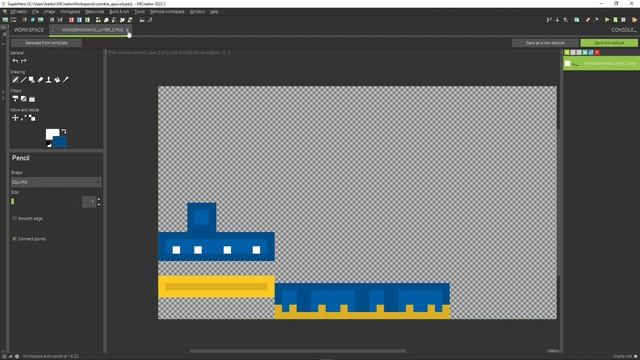Select the Fill bucket tool
This screenshot has height=360, width=640.
pos(57,80)
